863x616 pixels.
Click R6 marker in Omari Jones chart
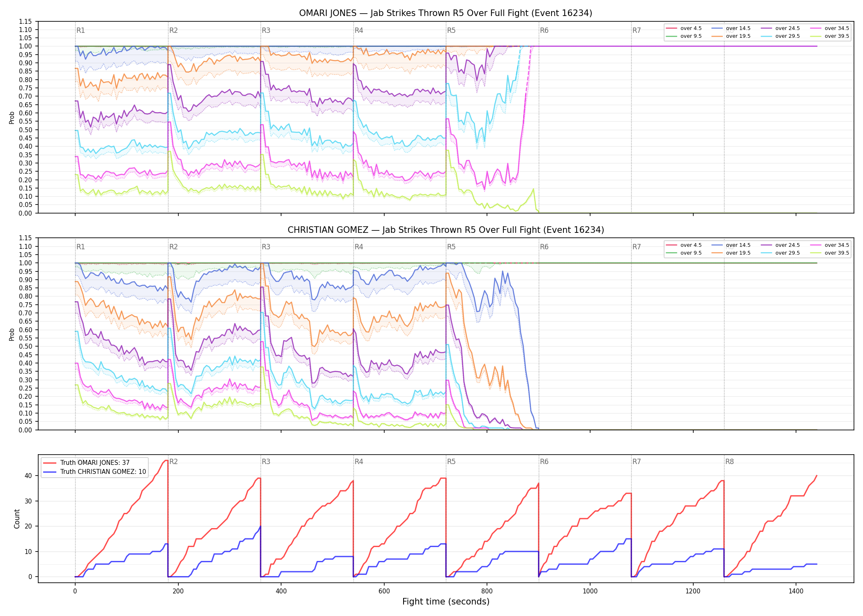coord(544,30)
